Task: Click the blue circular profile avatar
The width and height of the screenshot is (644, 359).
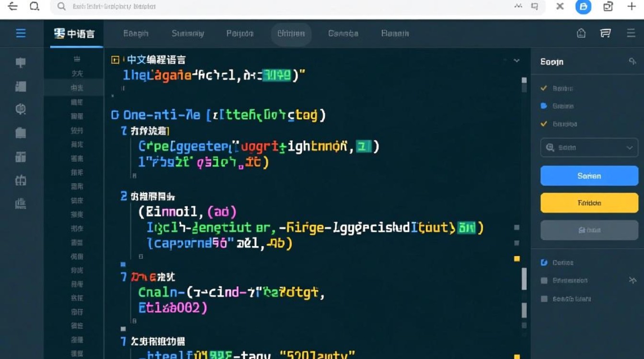Action: (x=583, y=6)
